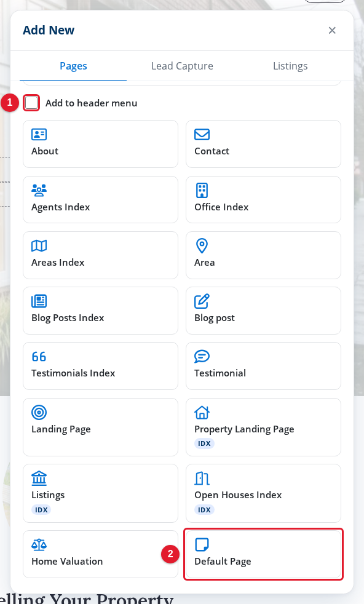Click the Listings bank building icon
364x604 pixels.
point(39,479)
